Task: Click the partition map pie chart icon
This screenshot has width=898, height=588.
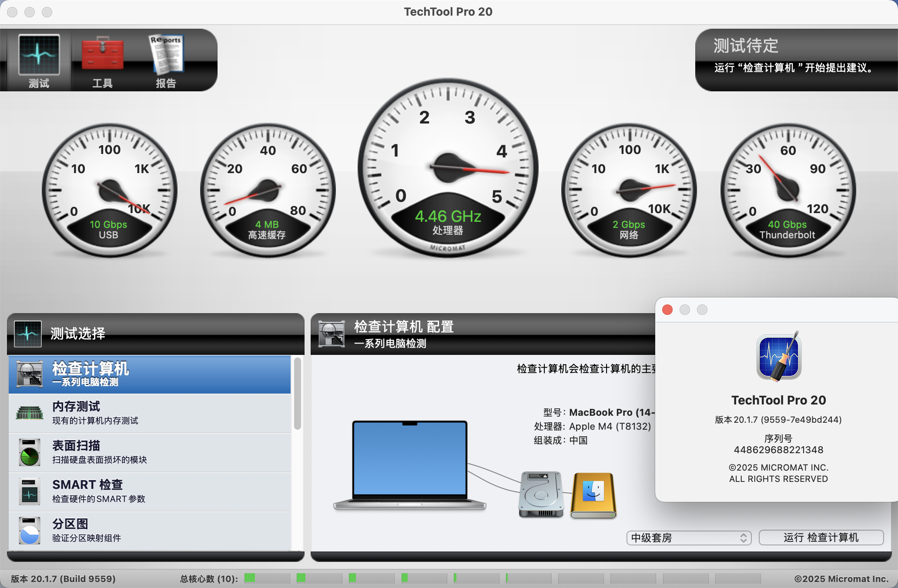Action: click(x=30, y=530)
